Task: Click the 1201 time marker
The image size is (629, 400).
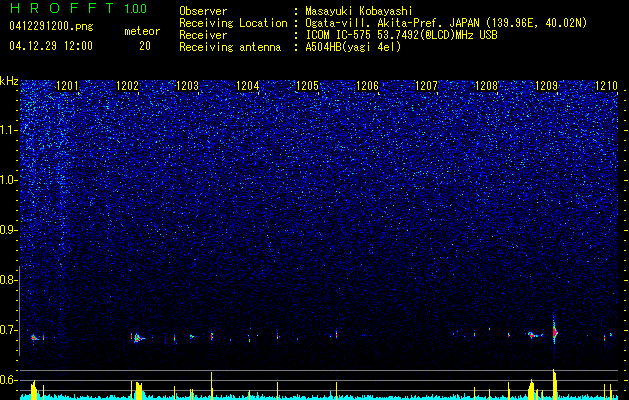Action: [x=67, y=86]
